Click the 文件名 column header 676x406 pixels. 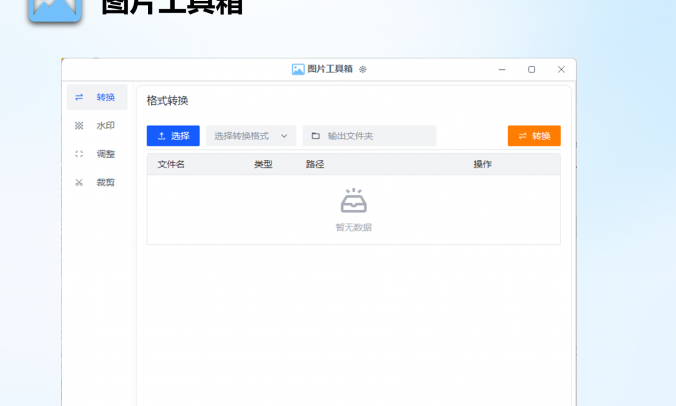[171, 164]
